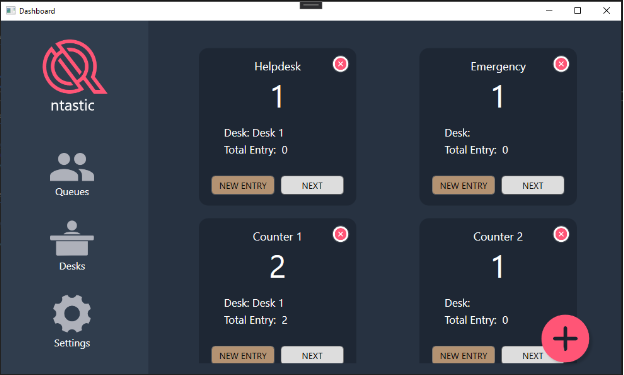Open the Settings gear icon
This screenshot has width=624, height=375.
point(72,314)
